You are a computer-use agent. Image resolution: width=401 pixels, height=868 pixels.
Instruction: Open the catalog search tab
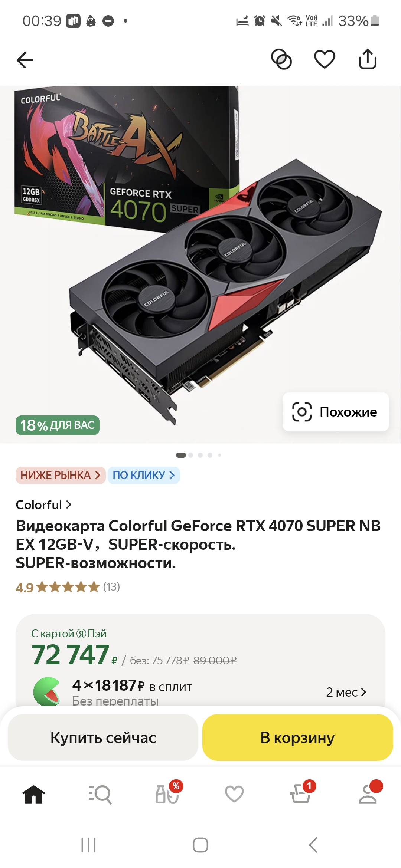(100, 795)
